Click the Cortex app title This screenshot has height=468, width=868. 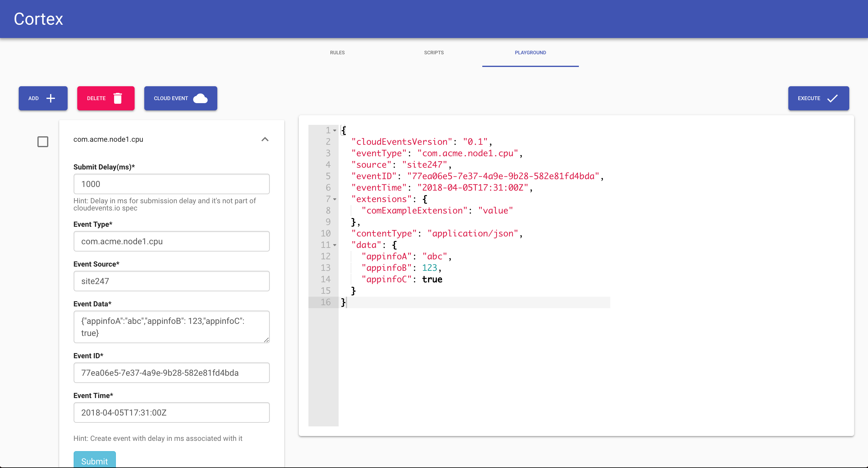click(38, 19)
